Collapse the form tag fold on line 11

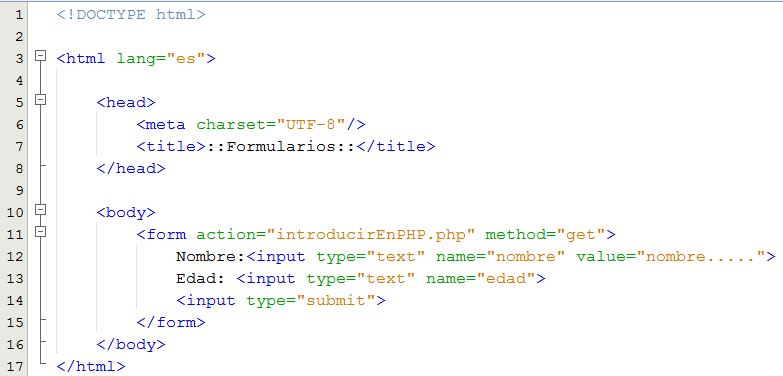(x=40, y=231)
